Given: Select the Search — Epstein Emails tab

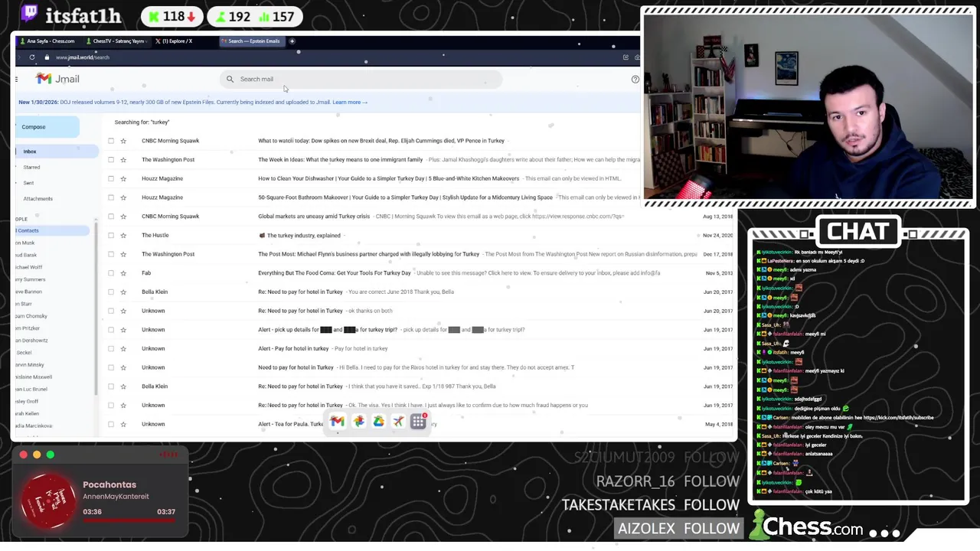Looking at the screenshot, I should (253, 41).
